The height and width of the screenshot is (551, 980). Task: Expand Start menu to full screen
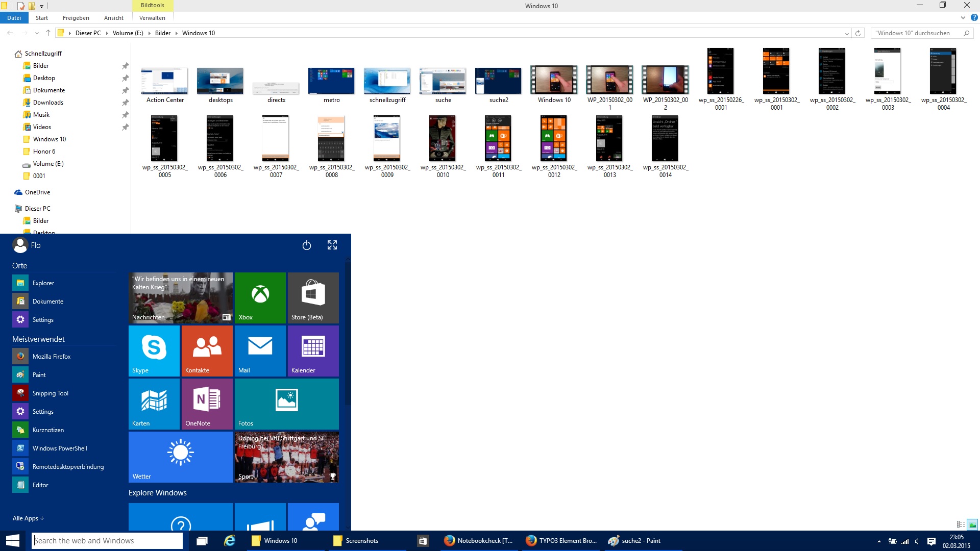(332, 245)
